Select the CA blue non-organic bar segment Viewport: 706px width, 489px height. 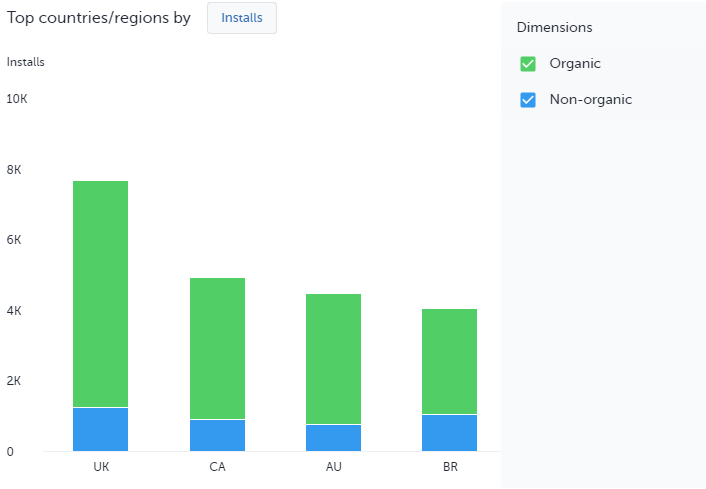(x=217, y=435)
